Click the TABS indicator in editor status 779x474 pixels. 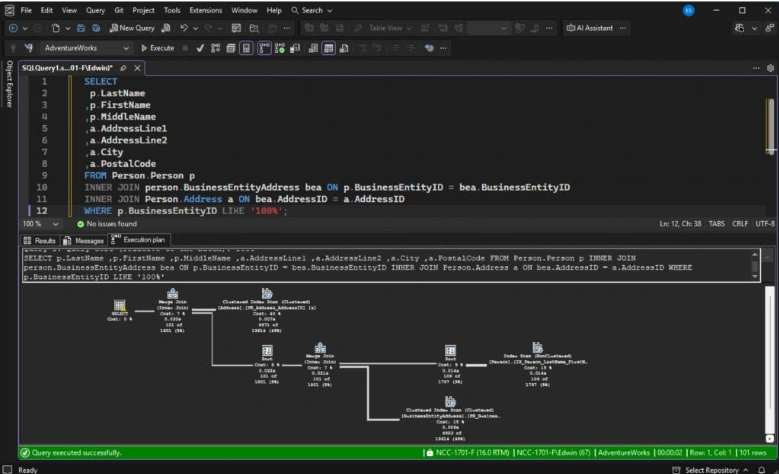click(x=716, y=224)
